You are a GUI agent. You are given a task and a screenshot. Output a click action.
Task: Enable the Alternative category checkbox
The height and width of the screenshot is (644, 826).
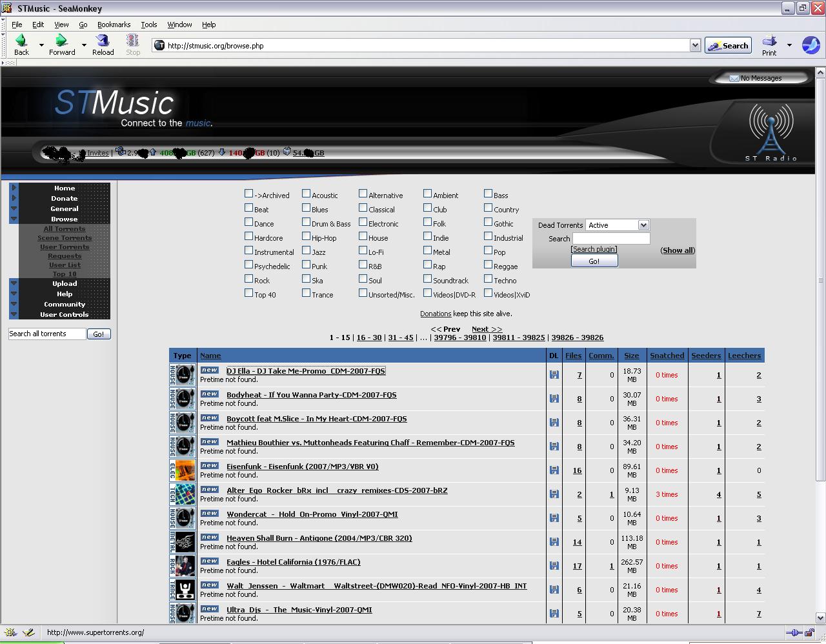coord(363,194)
